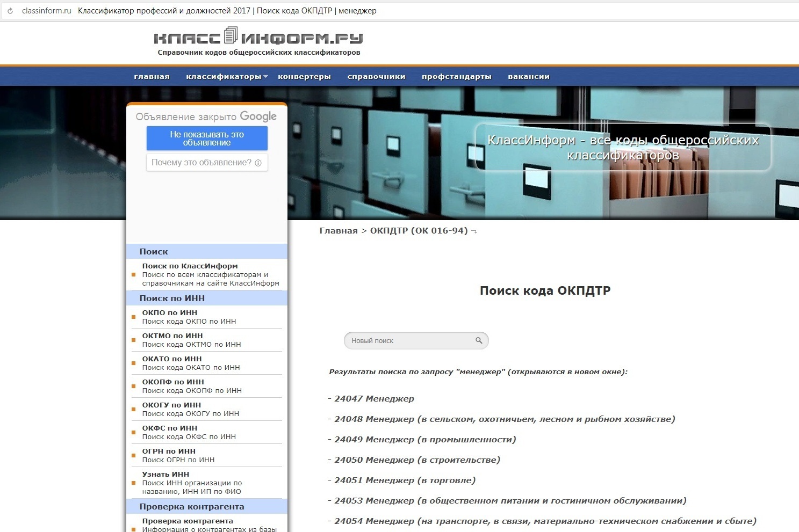The image size is (799, 532).
Task: Open result '24054 Менеджер (на транспорте...)'
Action: 545,521
